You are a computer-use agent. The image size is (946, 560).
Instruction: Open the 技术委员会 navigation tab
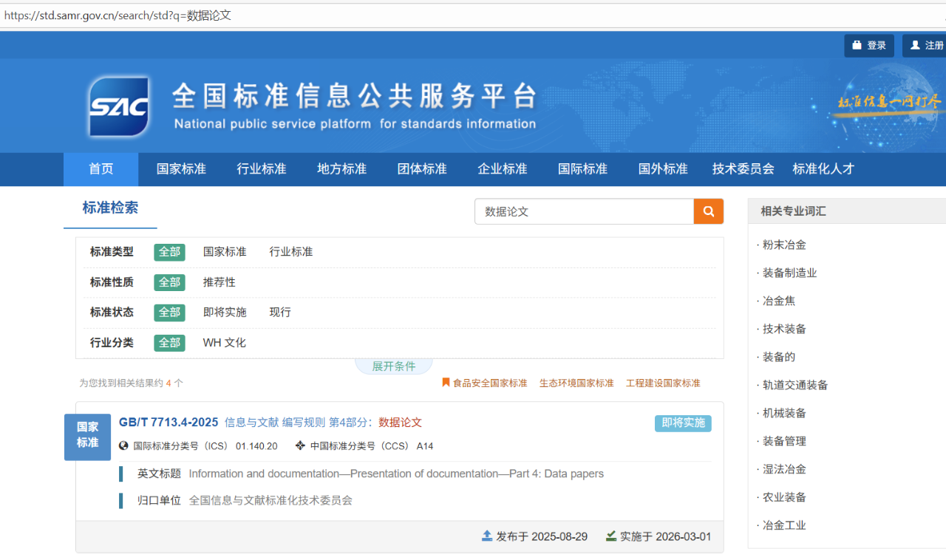743,169
